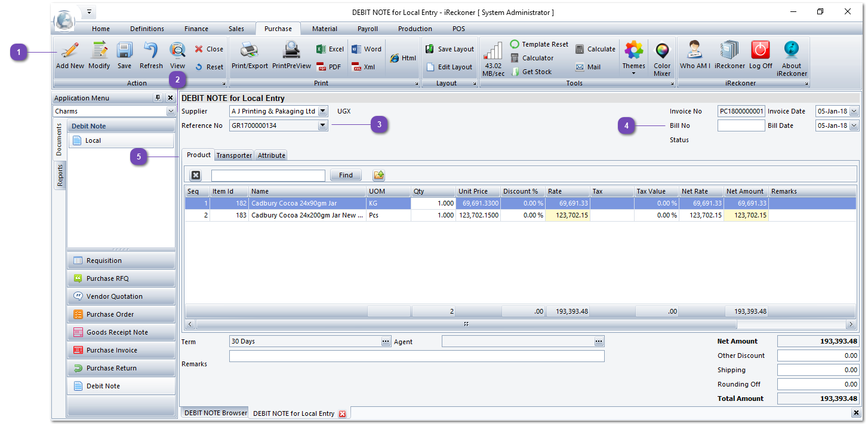This screenshot has width=868, height=426.
Task: Export to Excel from the Print group
Action: click(330, 49)
